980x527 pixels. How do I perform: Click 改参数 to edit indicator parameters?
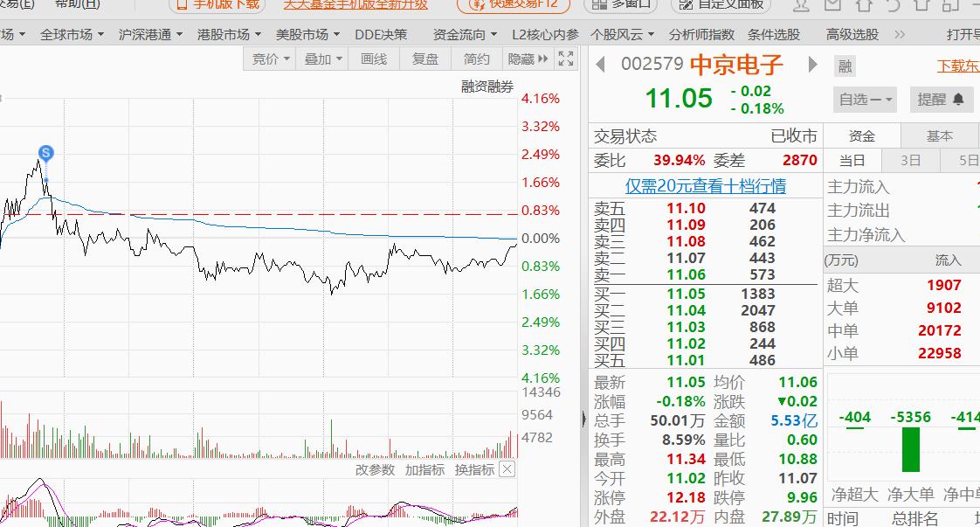coord(375,469)
